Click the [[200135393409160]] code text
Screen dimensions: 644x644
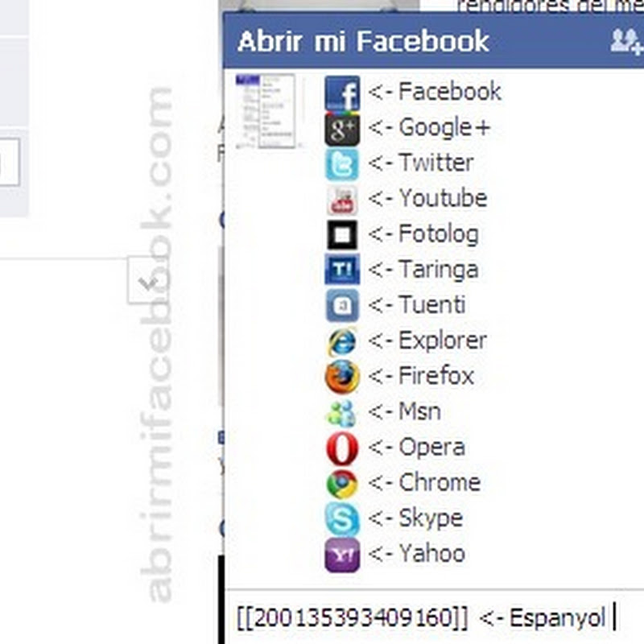pos(353,617)
